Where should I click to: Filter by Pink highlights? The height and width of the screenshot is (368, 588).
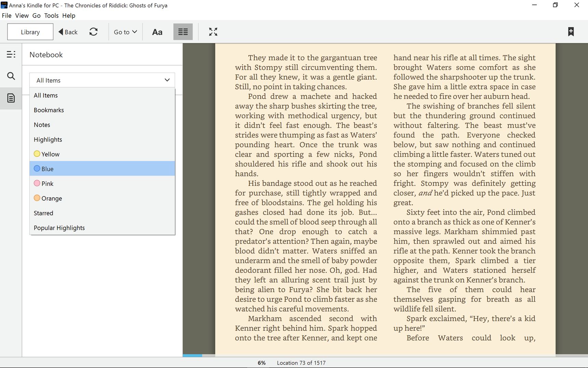click(102, 183)
